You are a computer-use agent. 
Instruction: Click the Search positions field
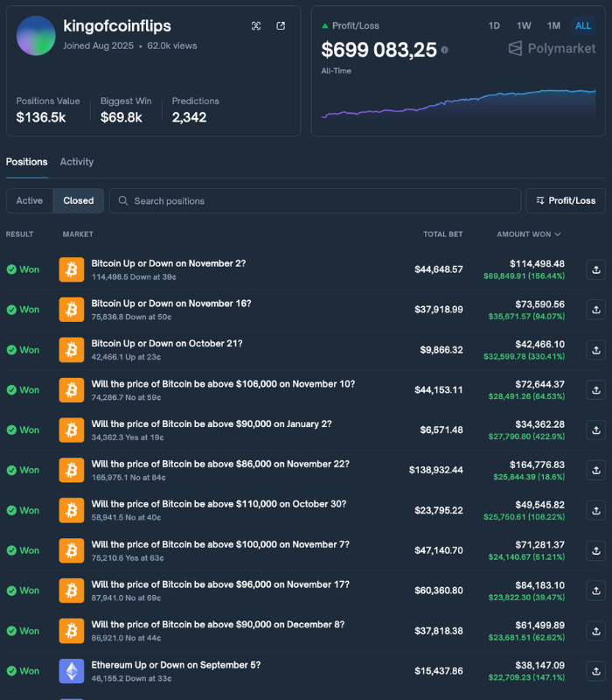pyautogui.click(x=315, y=200)
